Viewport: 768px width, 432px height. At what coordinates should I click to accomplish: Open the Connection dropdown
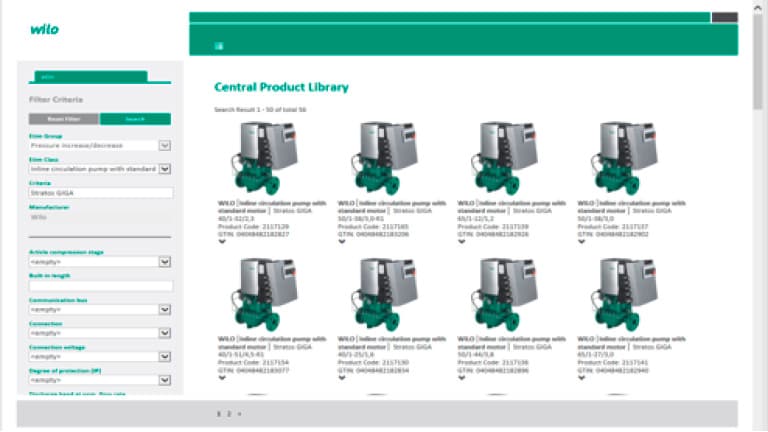[x=165, y=333]
